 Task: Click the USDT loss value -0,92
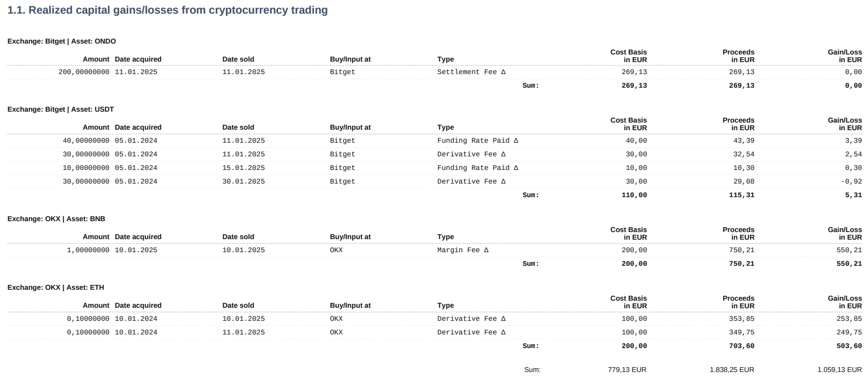(x=851, y=181)
